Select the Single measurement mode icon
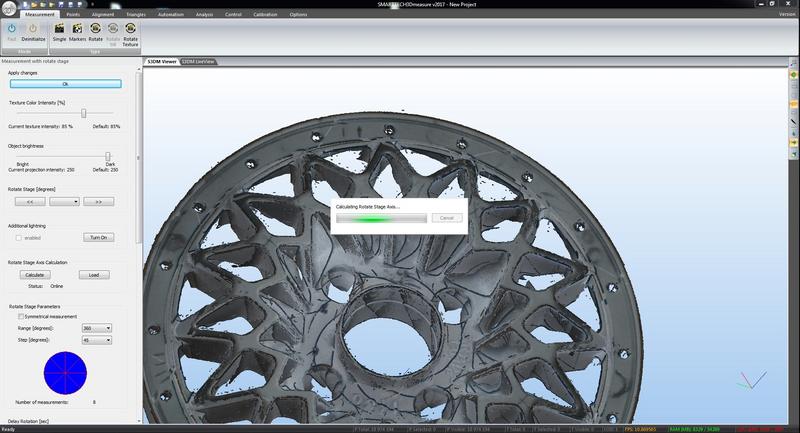Screen dimensions: 800x433 pyautogui.click(x=60, y=29)
